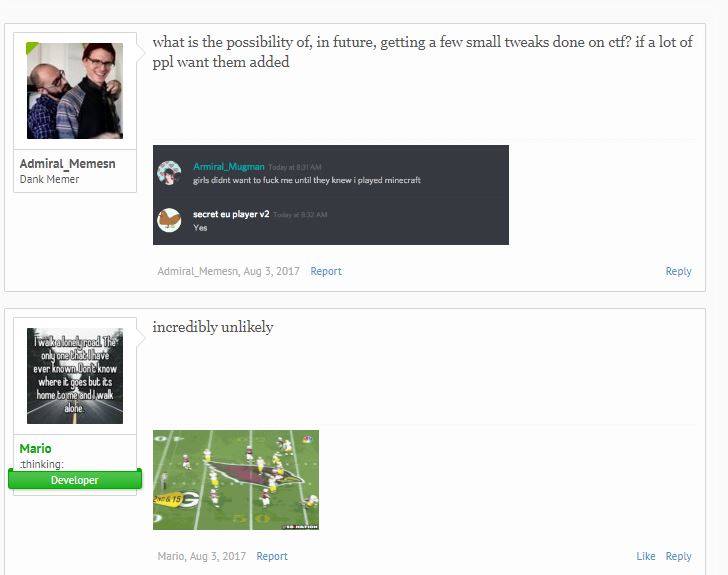Click the Mario username in green
Screen dimensions: 728x575
point(35,449)
